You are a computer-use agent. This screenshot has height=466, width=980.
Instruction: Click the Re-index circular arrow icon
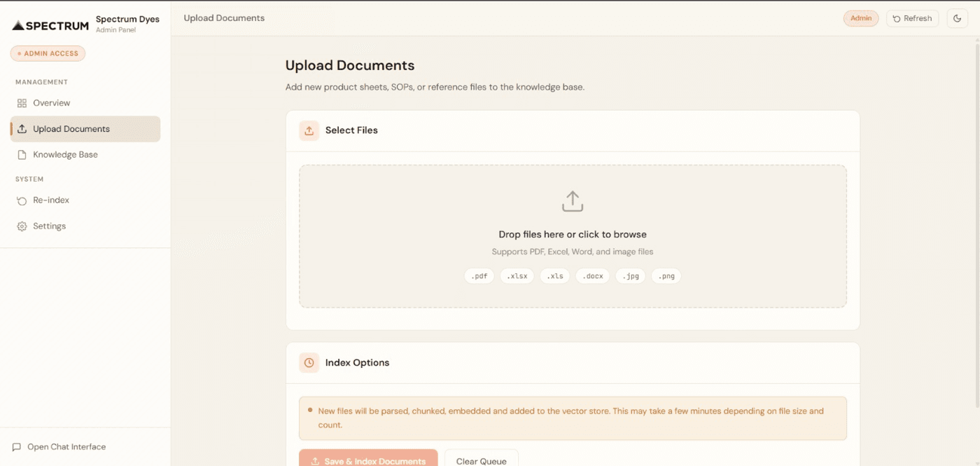tap(22, 200)
